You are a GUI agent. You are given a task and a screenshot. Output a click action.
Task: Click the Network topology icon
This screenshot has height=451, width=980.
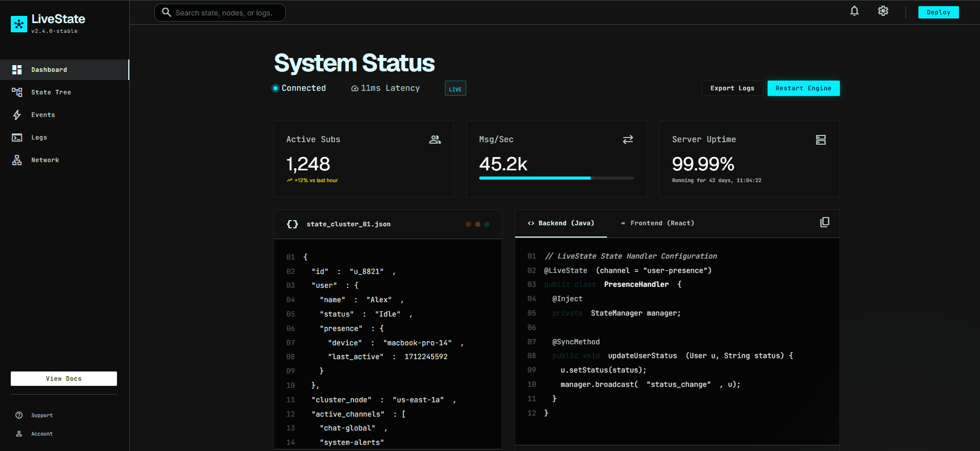[17, 160]
